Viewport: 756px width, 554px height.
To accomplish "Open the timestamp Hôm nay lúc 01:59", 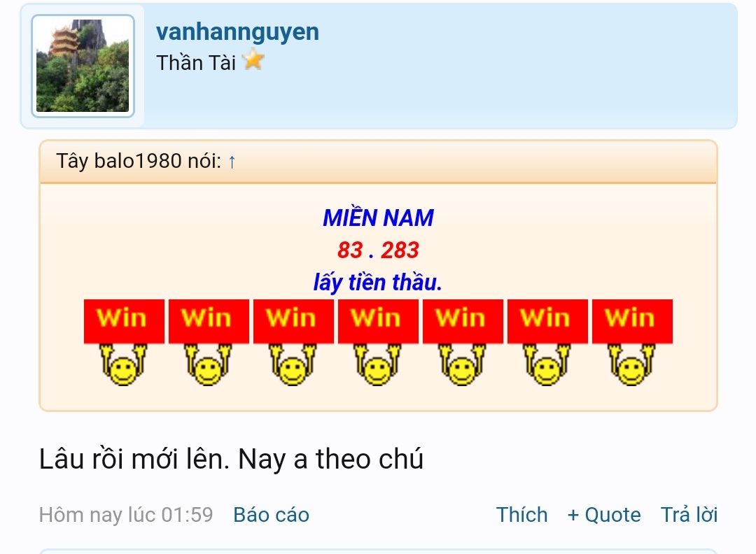I will click(x=126, y=515).
